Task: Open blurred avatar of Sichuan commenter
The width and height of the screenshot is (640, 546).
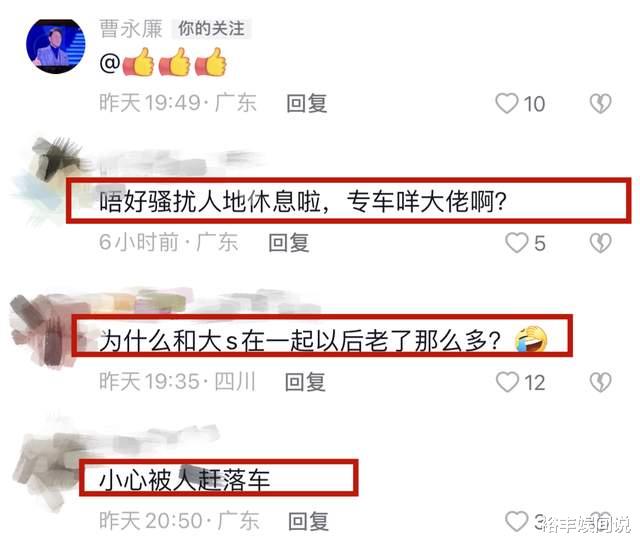Action: (x=45, y=328)
